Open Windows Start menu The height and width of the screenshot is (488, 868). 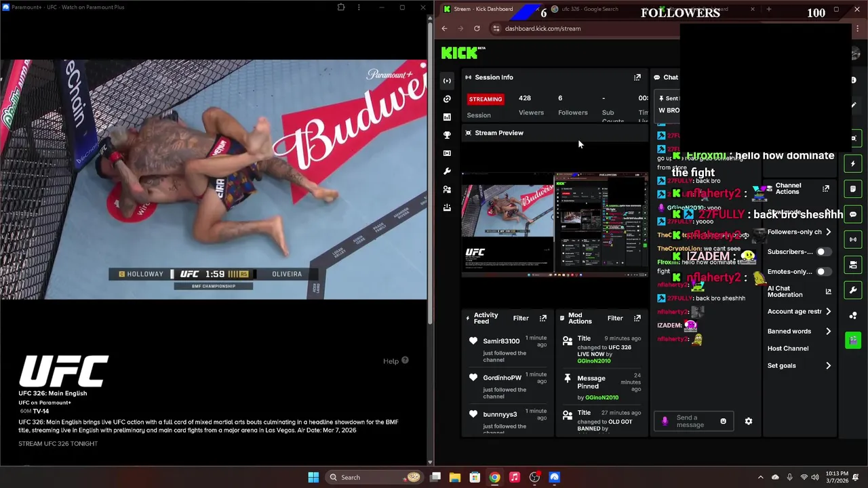(313, 477)
